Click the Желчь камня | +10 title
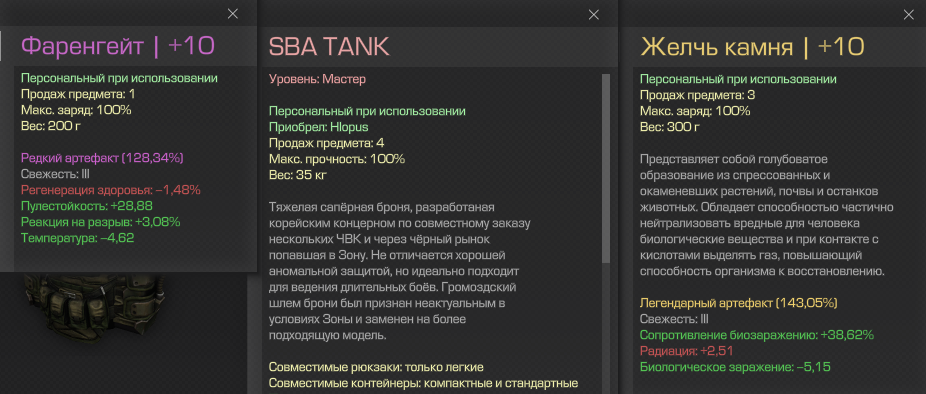Image resolution: width=926 pixels, height=394 pixels. point(752,47)
